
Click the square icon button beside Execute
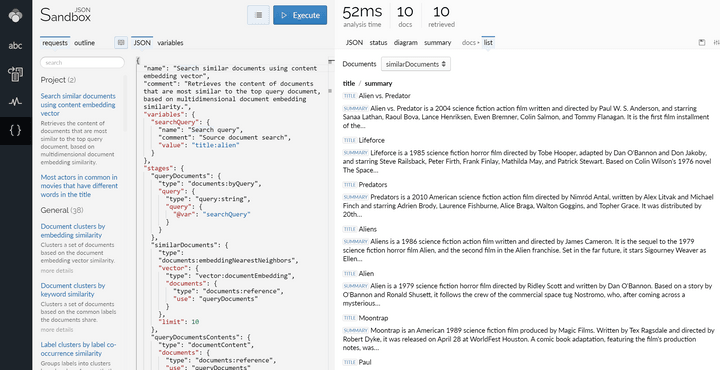coord(258,15)
